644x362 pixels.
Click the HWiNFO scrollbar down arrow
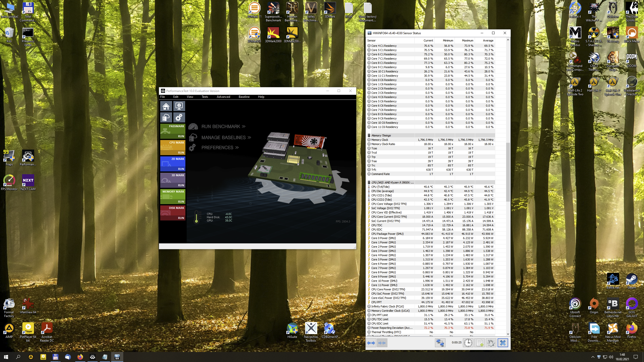[x=508, y=334]
